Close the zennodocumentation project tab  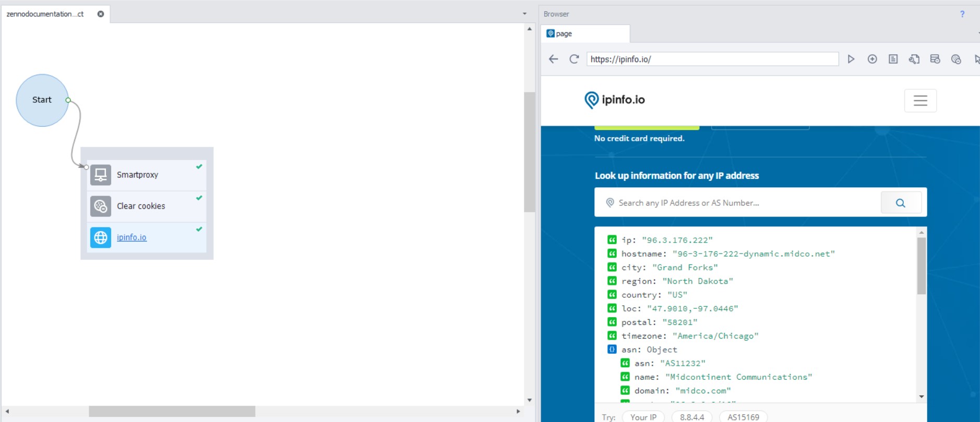(101, 14)
